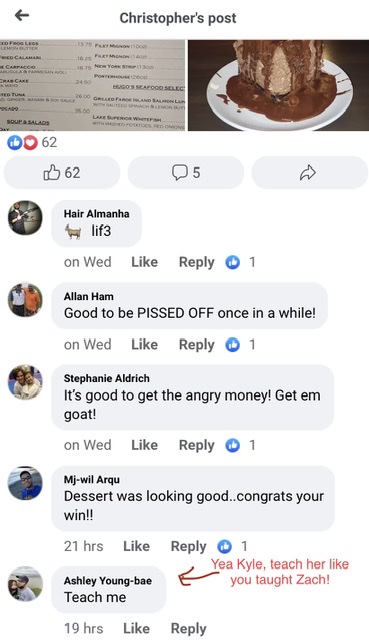
Task: Open Stephanie Aldrich's name link
Action: (107, 378)
